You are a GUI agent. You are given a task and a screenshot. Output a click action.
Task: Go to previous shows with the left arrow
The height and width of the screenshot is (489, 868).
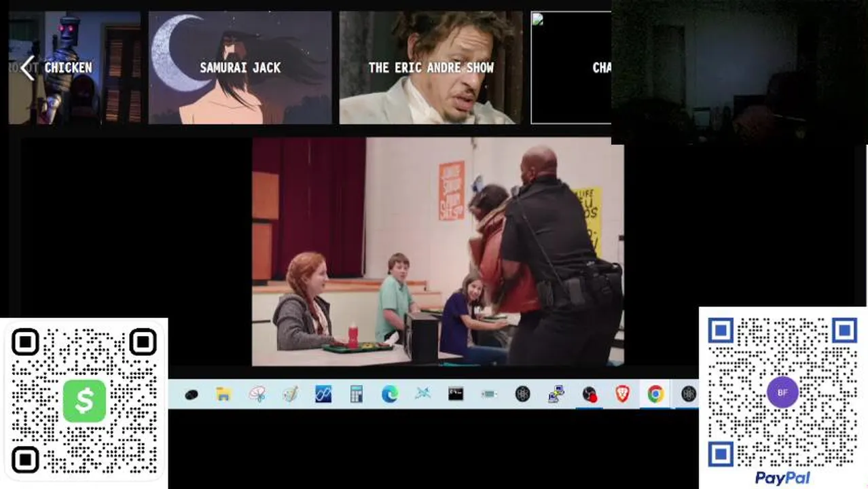tap(27, 68)
